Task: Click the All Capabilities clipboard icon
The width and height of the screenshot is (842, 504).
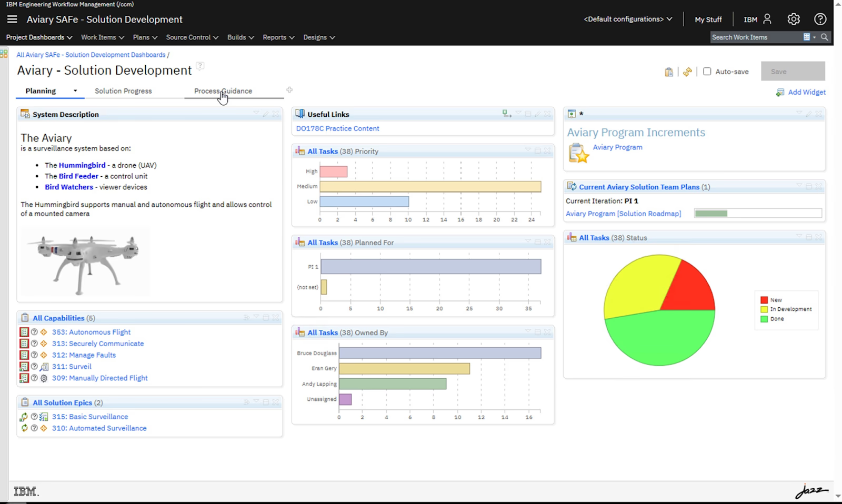Action: [x=25, y=318]
